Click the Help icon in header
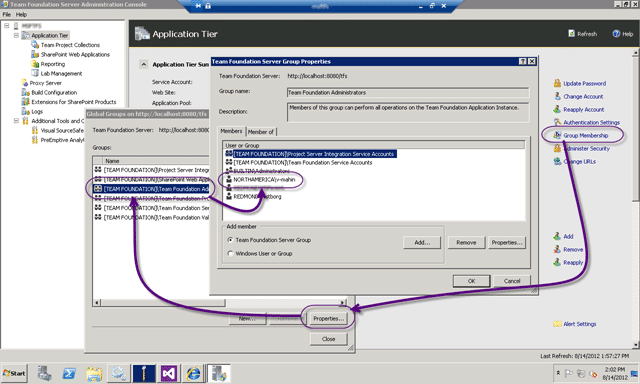640x384 pixels. click(616, 33)
